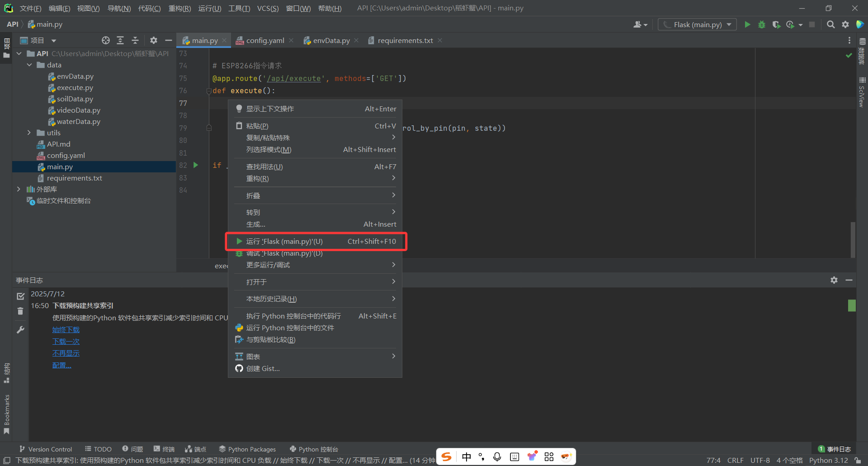Image resolution: width=868 pixels, height=466 pixels.
Task: Toggle Chinese input mode 中 indicator
Action: click(467, 456)
